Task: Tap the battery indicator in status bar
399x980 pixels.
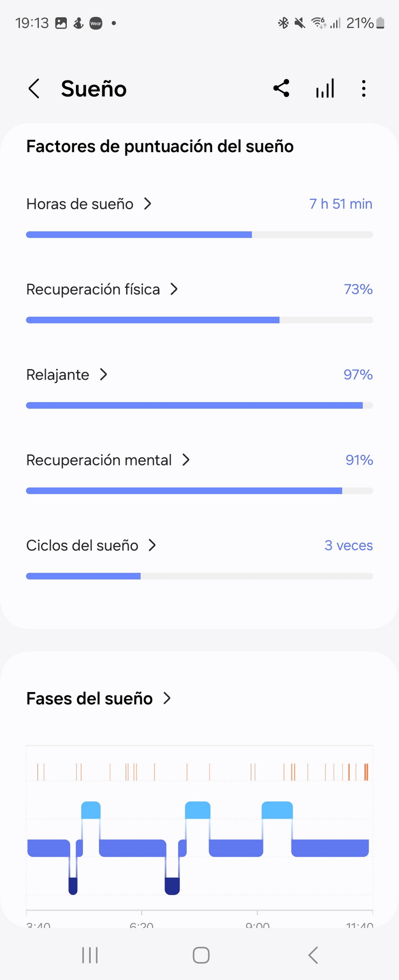Action: (380, 23)
